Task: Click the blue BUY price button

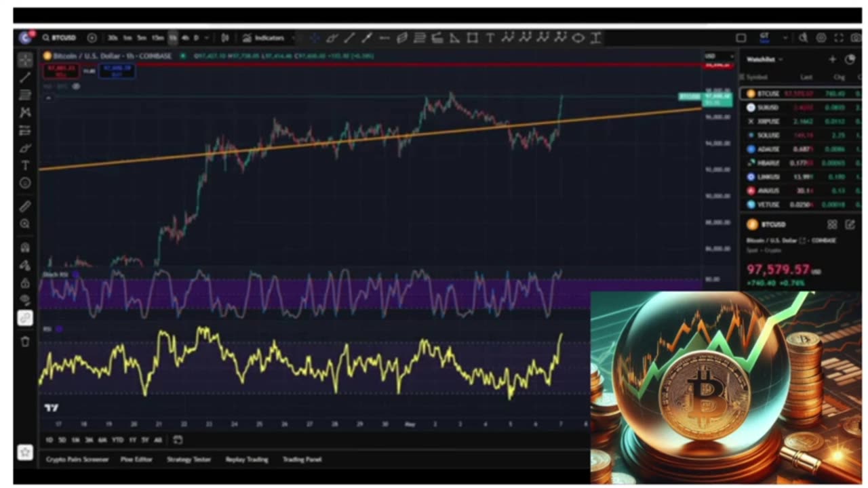Action: (x=117, y=70)
